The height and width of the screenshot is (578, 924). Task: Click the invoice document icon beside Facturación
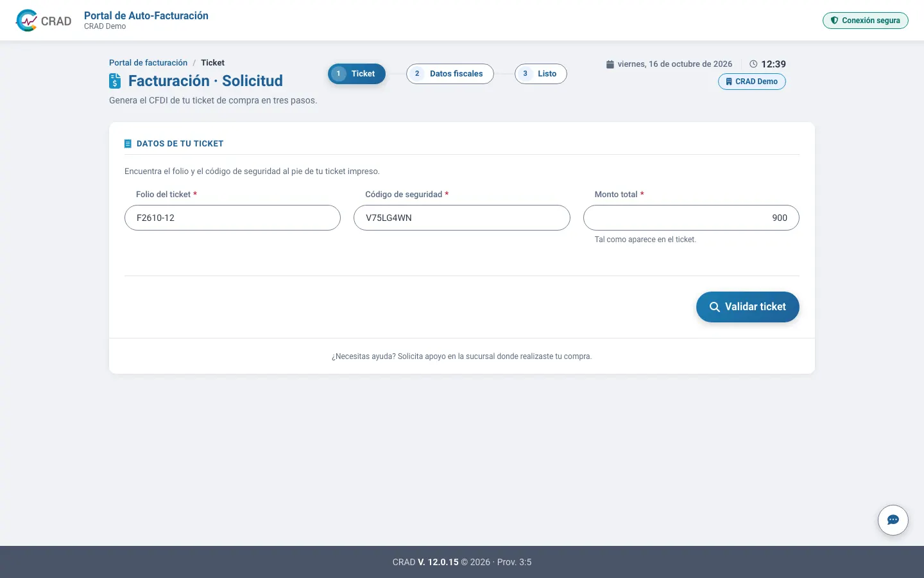pyautogui.click(x=115, y=81)
